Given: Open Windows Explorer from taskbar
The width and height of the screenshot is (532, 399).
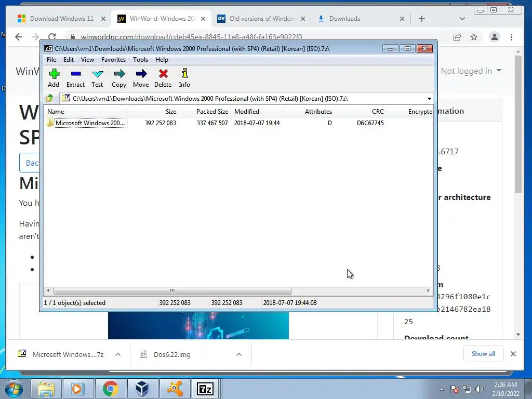Looking at the screenshot, I should [x=46, y=389].
